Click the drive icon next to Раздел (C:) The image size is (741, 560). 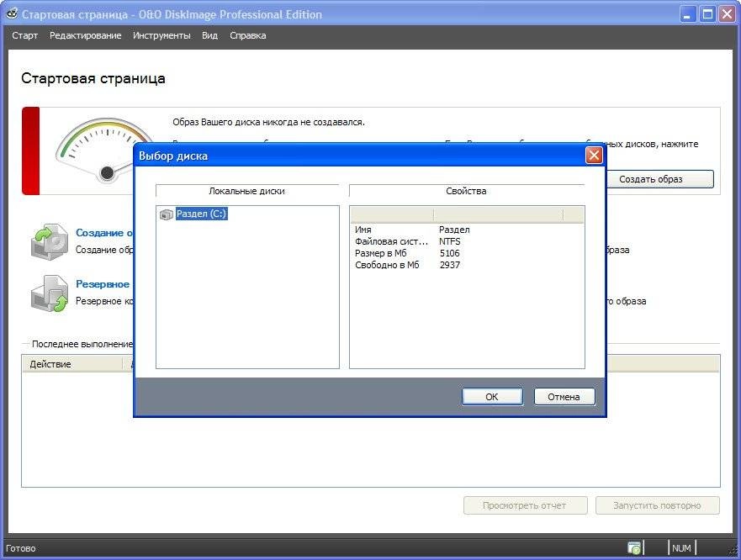tap(166, 214)
